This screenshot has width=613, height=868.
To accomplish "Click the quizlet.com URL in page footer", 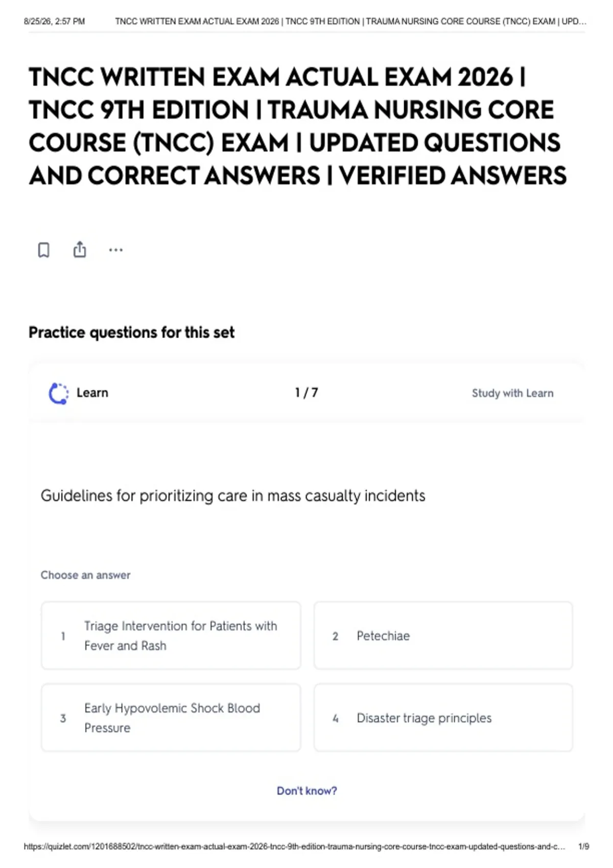I will click(295, 847).
